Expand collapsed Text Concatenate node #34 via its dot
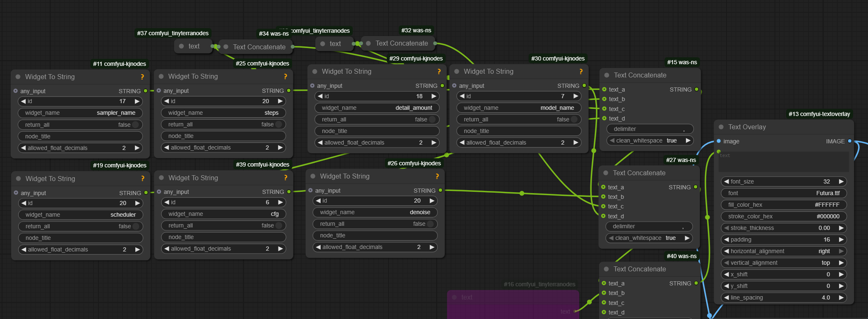This screenshot has width=868, height=319. tap(226, 47)
